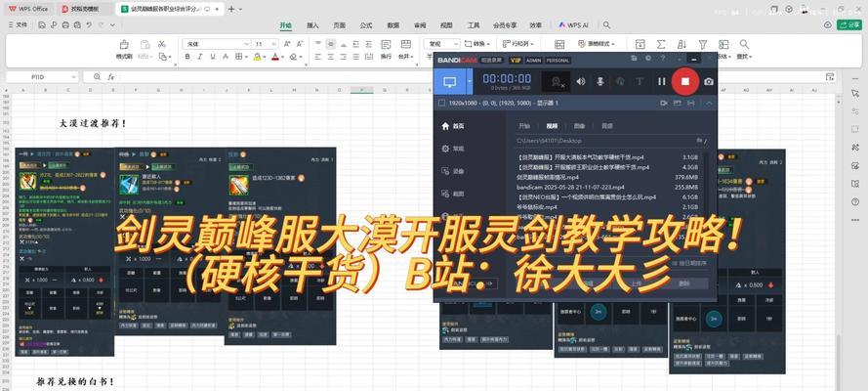Viewport: 868px width, 391px height.
Task: Switch to the Videos tab in Bandicam
Action: 552,126
